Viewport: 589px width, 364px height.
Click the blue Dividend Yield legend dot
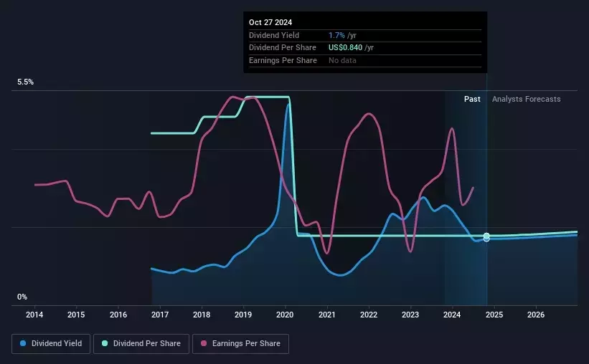click(x=23, y=344)
